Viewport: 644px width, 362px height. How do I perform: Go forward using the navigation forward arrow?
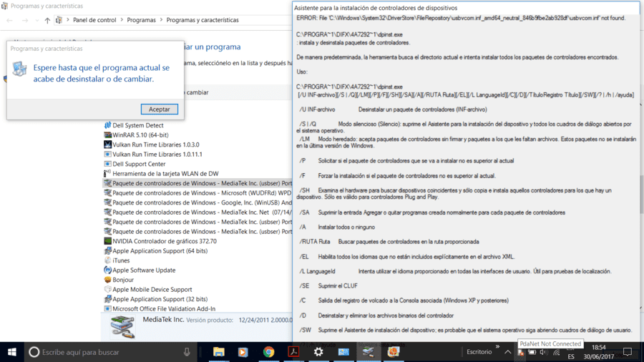(x=25, y=20)
